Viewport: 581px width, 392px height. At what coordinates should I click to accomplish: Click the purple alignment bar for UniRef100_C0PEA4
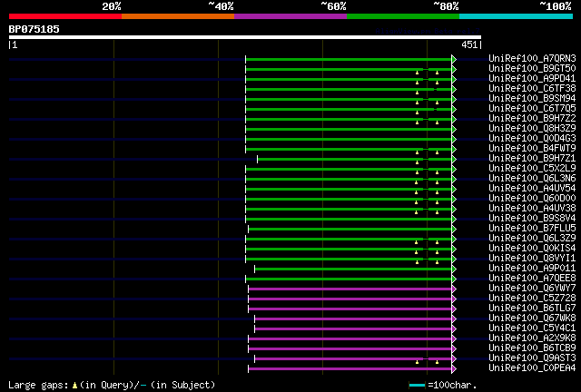point(350,369)
